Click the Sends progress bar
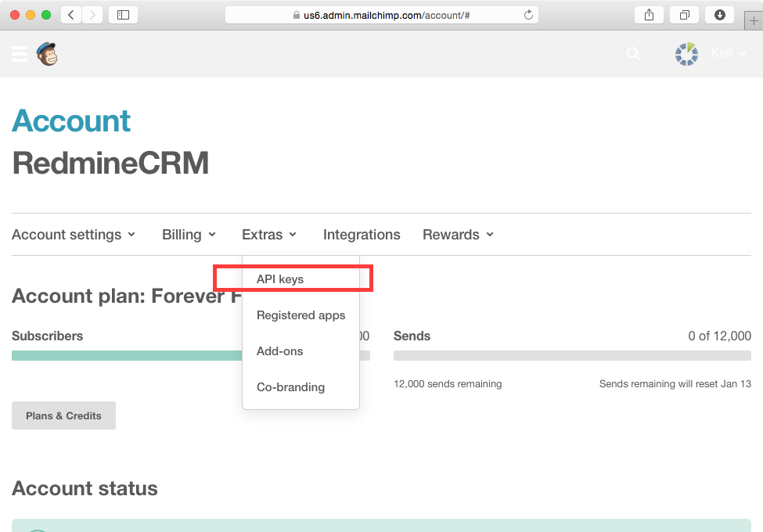The width and height of the screenshot is (763, 532). (x=572, y=356)
